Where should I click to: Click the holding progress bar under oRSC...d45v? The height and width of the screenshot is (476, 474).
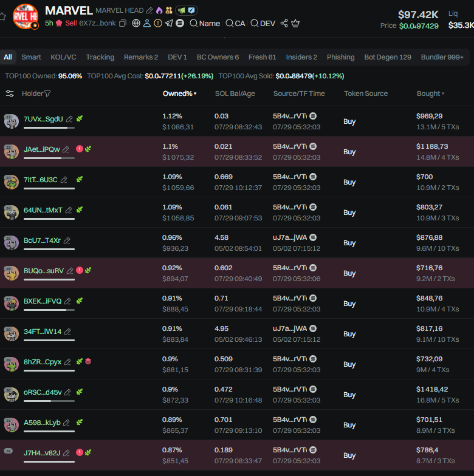49,401
